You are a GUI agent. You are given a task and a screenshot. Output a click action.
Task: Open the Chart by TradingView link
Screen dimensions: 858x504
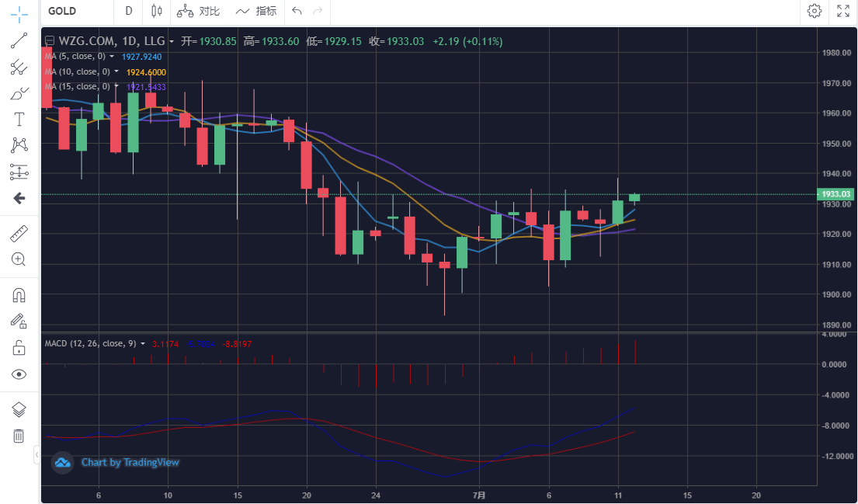130,463
